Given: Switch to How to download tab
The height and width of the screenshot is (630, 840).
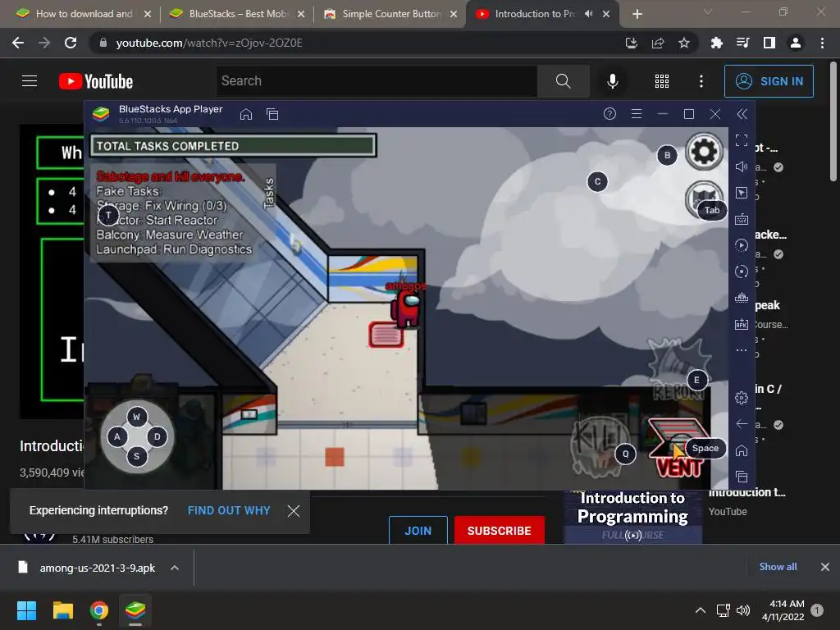Looking at the screenshot, I should (84, 14).
